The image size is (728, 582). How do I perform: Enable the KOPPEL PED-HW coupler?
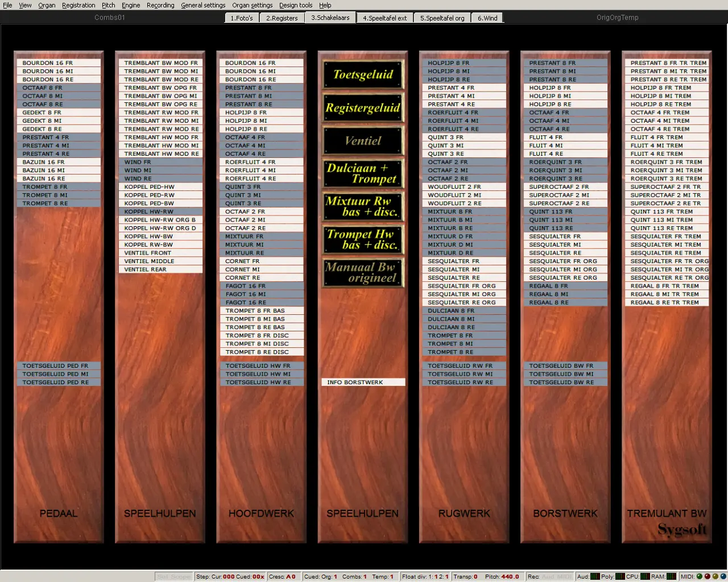pos(160,186)
